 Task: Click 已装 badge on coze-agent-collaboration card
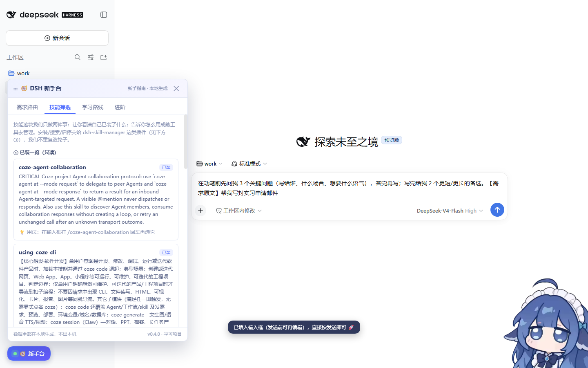click(166, 167)
